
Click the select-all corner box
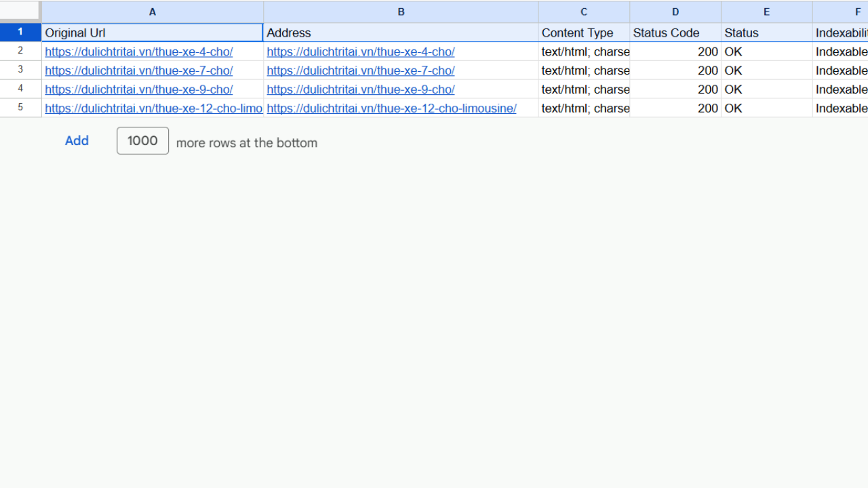20,11
